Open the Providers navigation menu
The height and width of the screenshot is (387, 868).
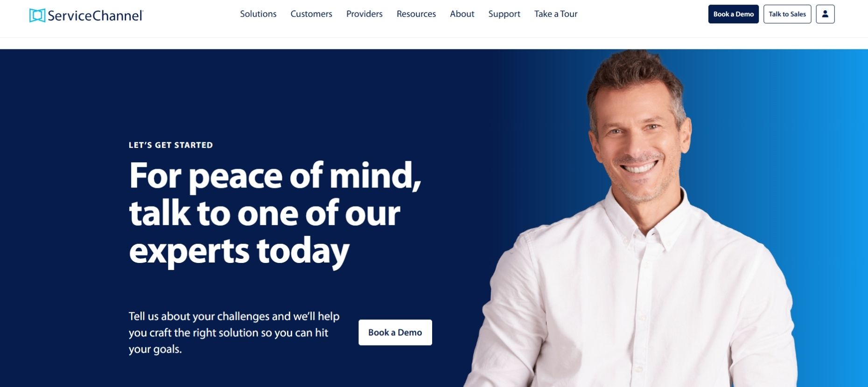pyautogui.click(x=364, y=14)
